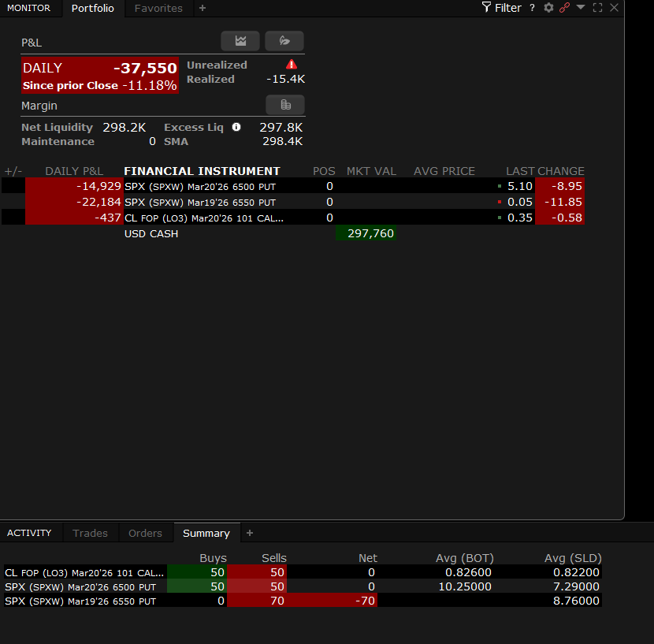Sort by FINANCIAL INSTRUMENT column header
This screenshot has width=654, height=644.
click(202, 171)
